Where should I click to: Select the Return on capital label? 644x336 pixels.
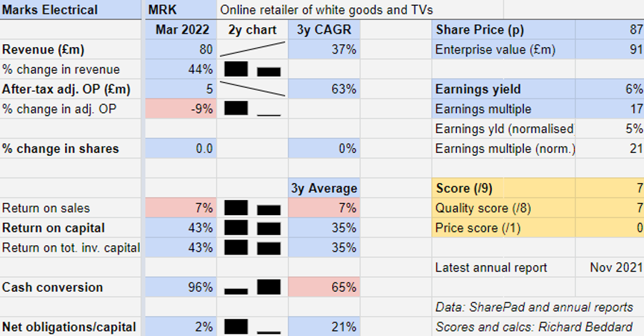pos(54,228)
